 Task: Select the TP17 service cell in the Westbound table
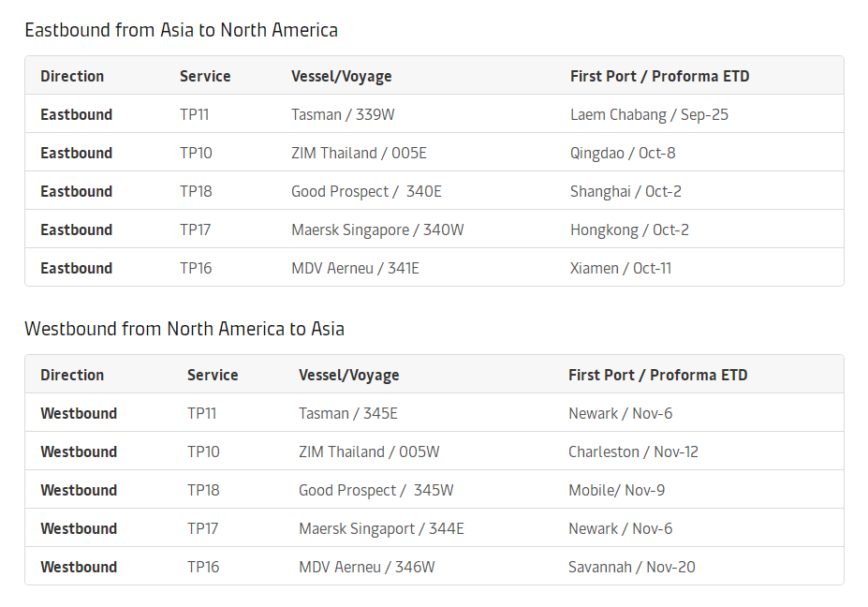coord(202,529)
